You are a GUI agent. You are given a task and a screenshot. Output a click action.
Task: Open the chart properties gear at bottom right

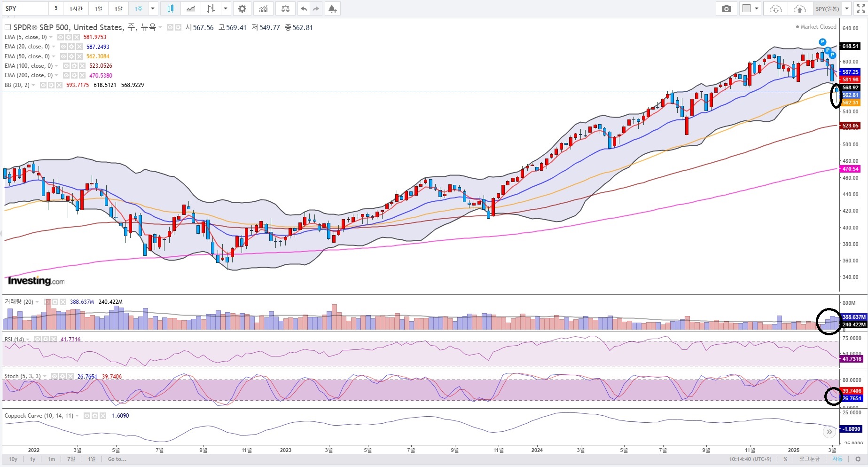pos(858,459)
